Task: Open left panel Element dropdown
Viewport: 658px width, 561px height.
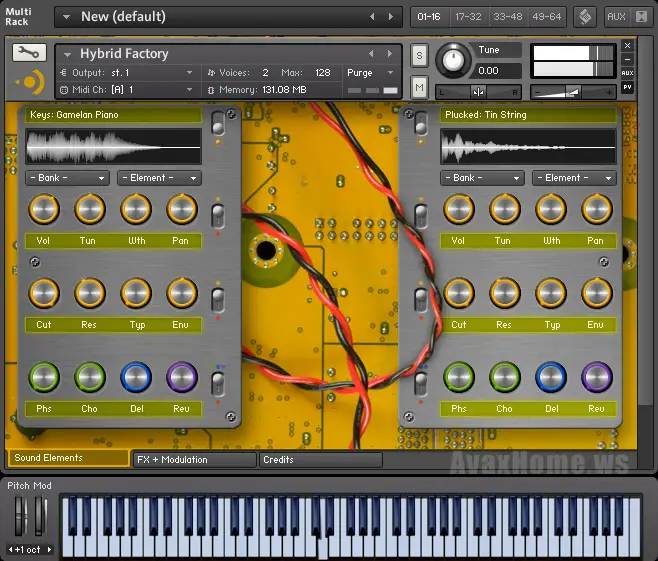Action: click(x=159, y=178)
